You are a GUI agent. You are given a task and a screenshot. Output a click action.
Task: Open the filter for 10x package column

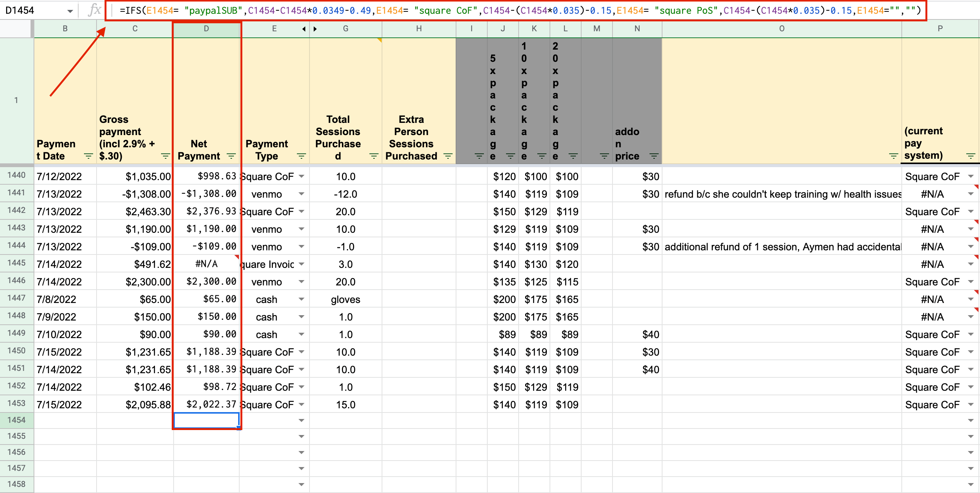pos(542,156)
